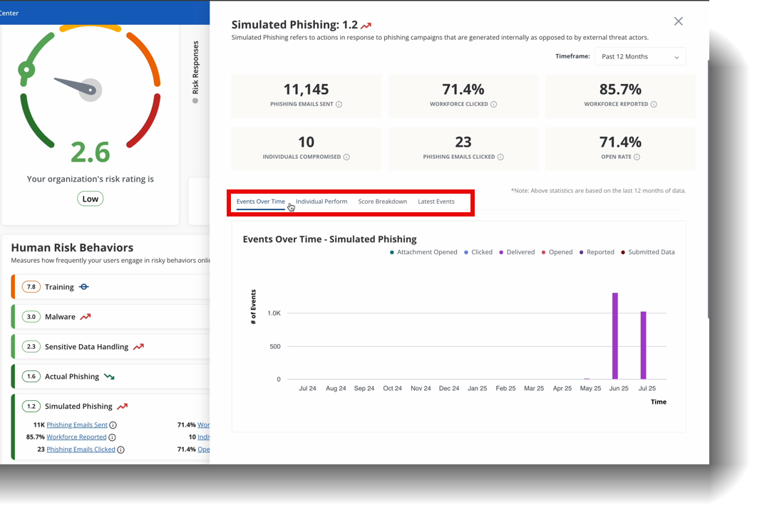This screenshot has height=532, width=777.
Task: Expand the Training behavior row
Action: (x=59, y=287)
